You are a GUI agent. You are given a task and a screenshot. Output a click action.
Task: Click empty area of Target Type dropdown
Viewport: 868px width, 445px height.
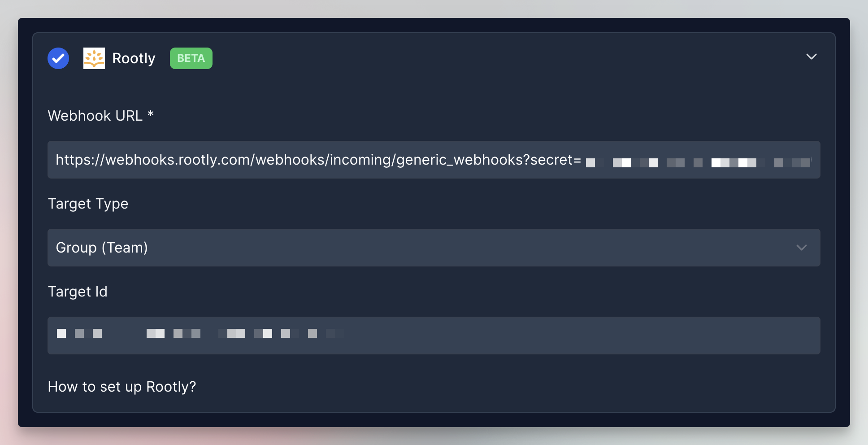coord(448,248)
